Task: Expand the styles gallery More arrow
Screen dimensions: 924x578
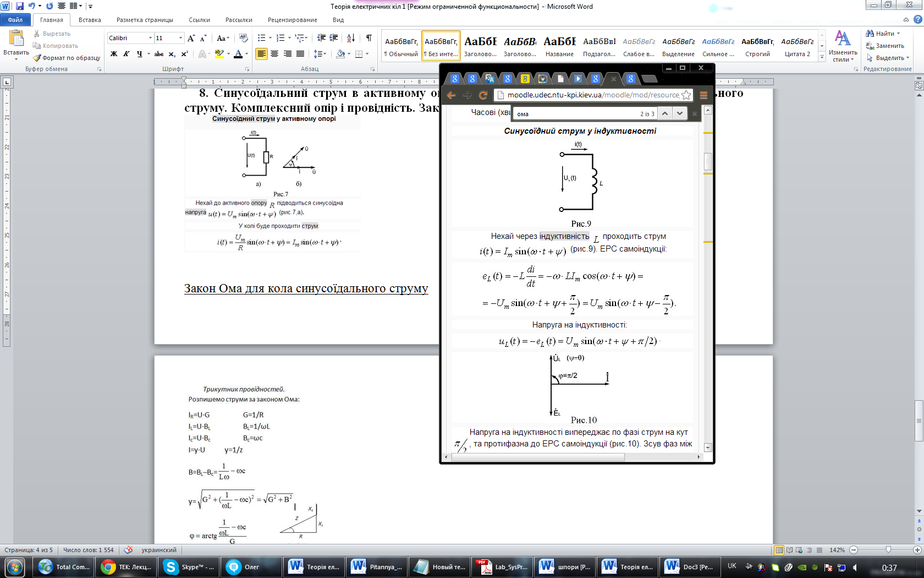Action: click(822, 57)
